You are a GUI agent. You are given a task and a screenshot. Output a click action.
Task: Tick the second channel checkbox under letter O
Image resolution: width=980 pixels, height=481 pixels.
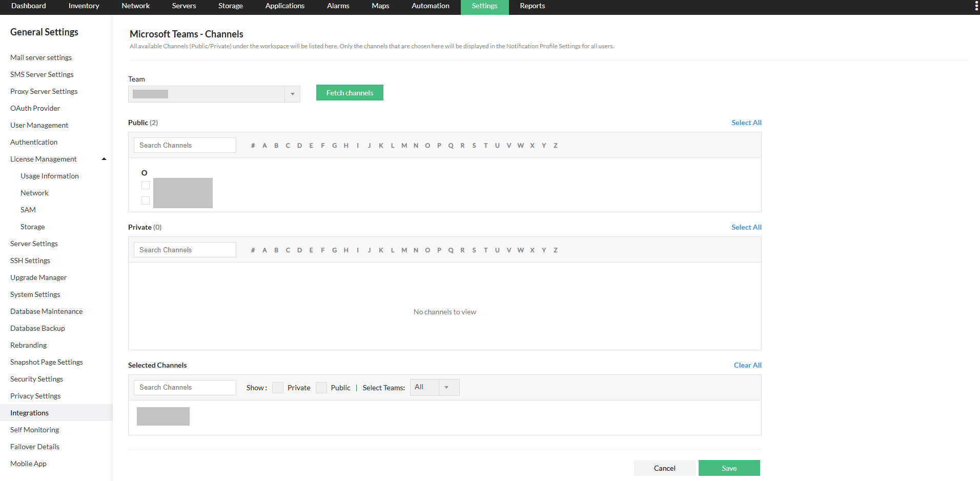pyautogui.click(x=146, y=201)
